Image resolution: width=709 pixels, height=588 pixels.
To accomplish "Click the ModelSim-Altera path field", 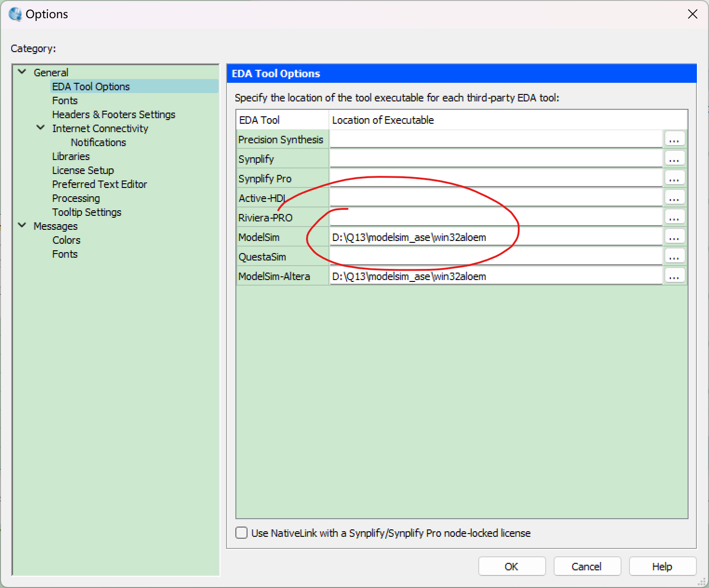I will (496, 276).
